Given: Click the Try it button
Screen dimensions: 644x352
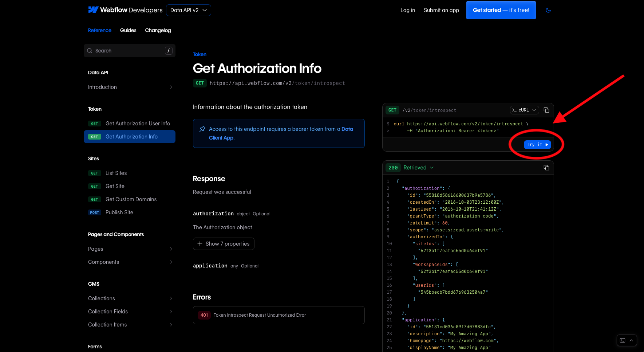Looking at the screenshot, I should pos(537,145).
